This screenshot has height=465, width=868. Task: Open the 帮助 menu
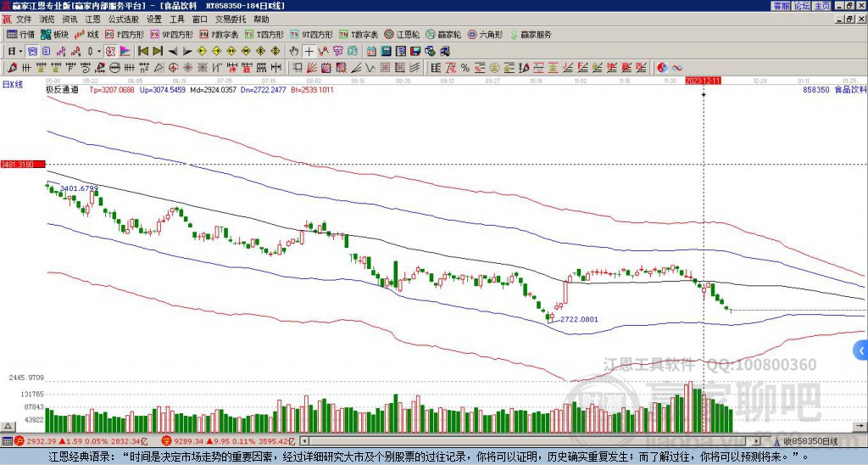[261, 20]
